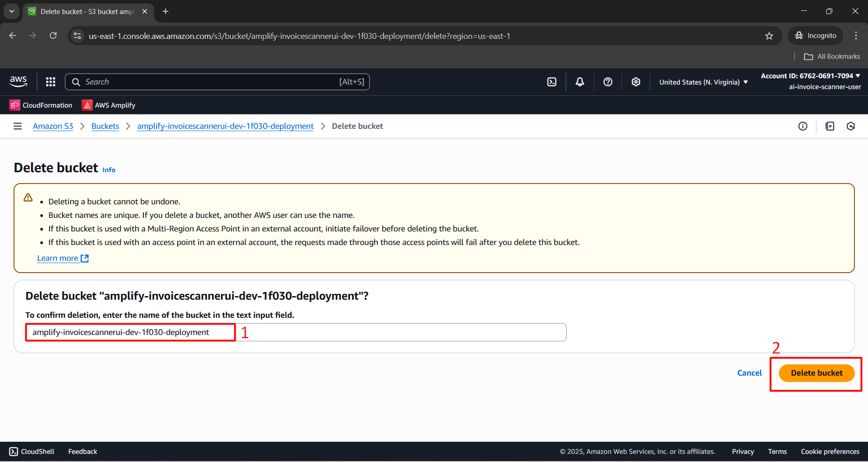Image resolution: width=868 pixels, height=462 pixels.
Task: Open the AWS services grid menu
Action: [x=51, y=82]
